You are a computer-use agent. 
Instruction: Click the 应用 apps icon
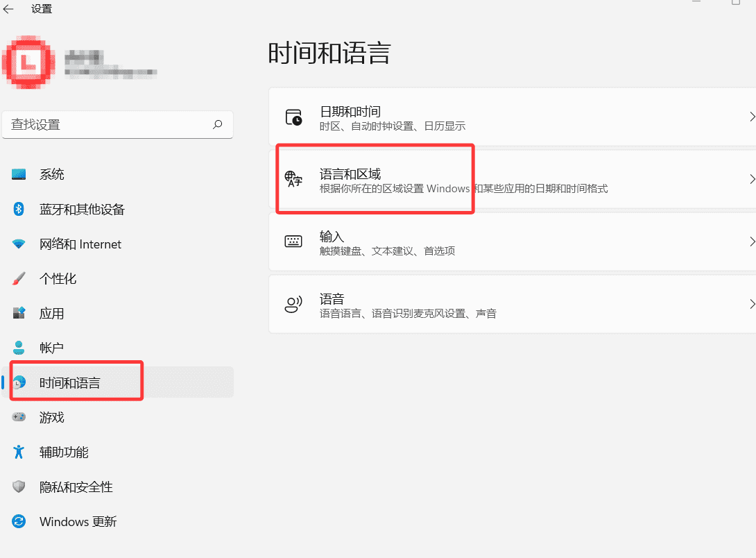click(x=19, y=313)
